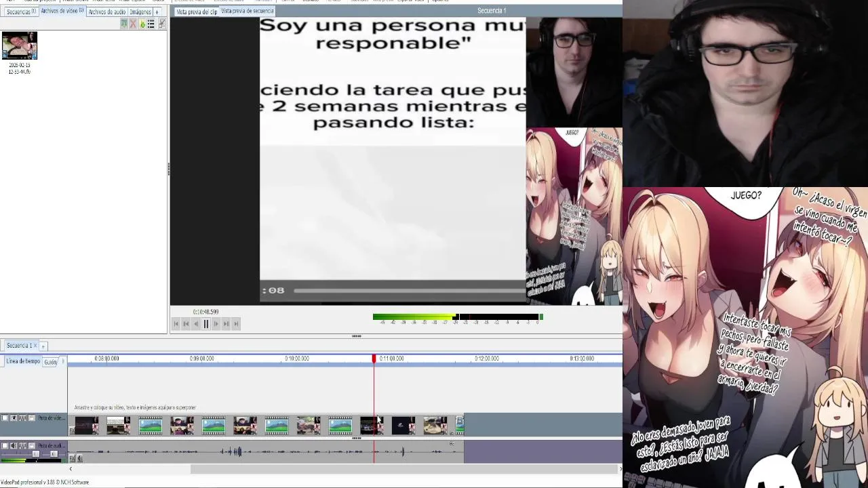Click last clip thumbnail on video track
The image size is (868, 488).
(460, 425)
